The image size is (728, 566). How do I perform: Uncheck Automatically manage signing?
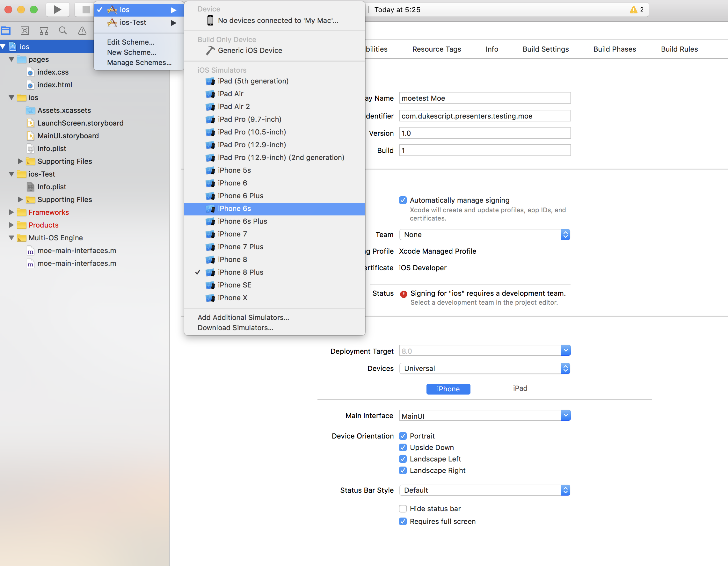(x=403, y=200)
